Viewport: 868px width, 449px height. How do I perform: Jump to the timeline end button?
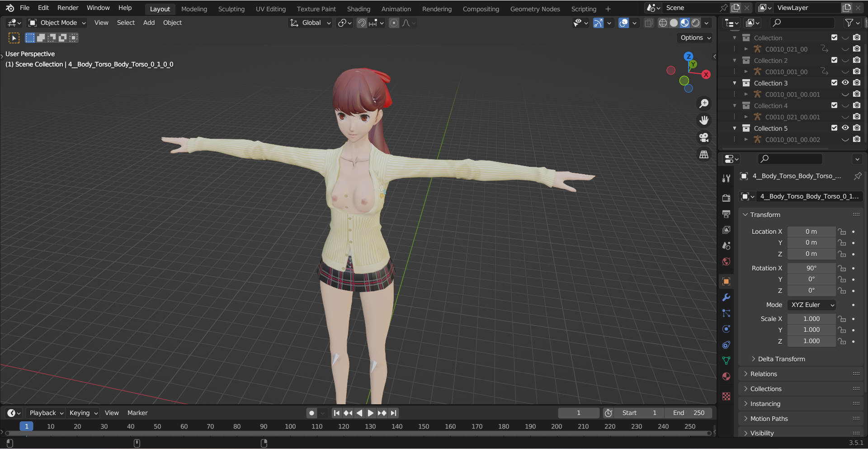pos(394,413)
